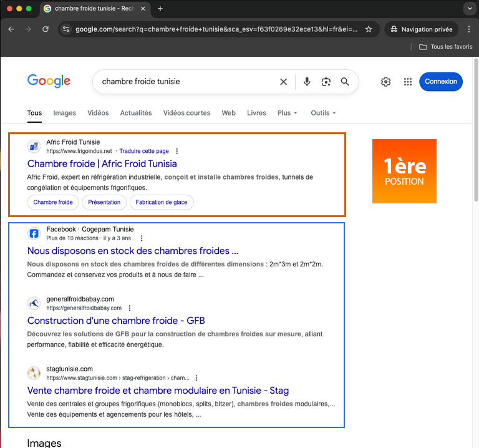Open new browser tab with plus

click(x=160, y=9)
